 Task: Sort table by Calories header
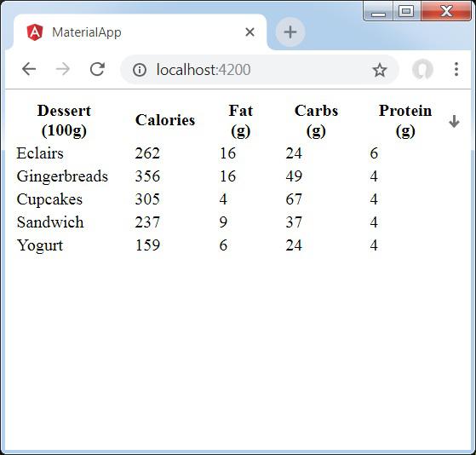click(x=165, y=120)
